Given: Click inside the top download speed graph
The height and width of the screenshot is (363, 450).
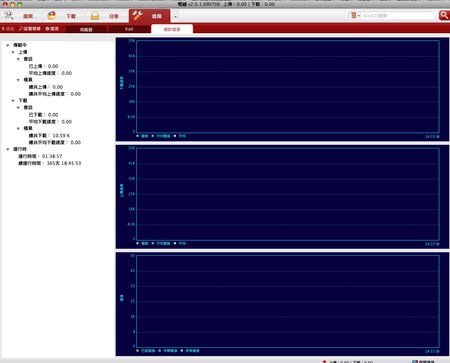Looking at the screenshot, I should coord(288,86).
